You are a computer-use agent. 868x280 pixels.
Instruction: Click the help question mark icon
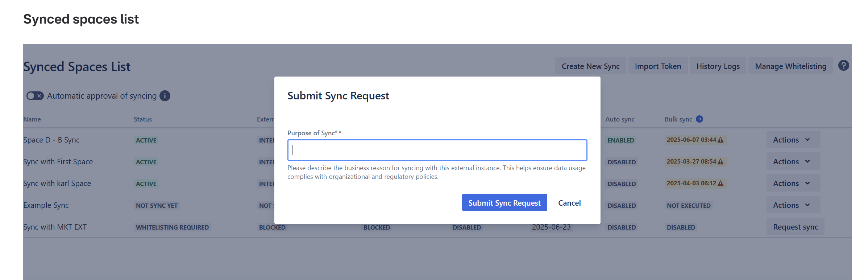pos(843,66)
